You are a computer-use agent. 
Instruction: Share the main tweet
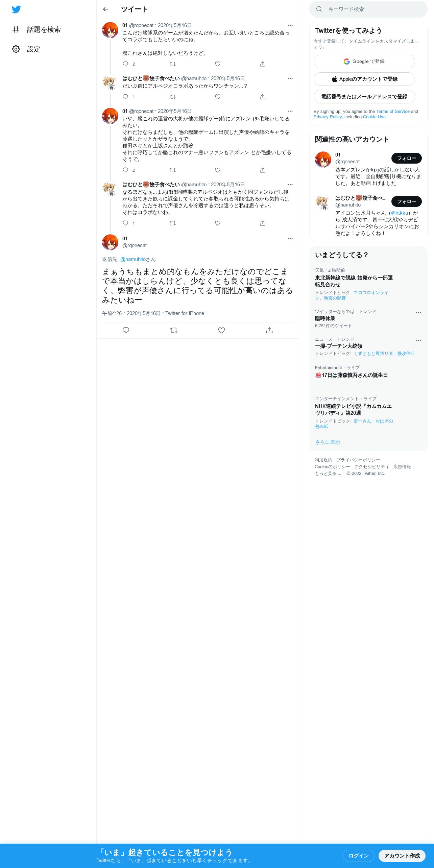point(269,330)
